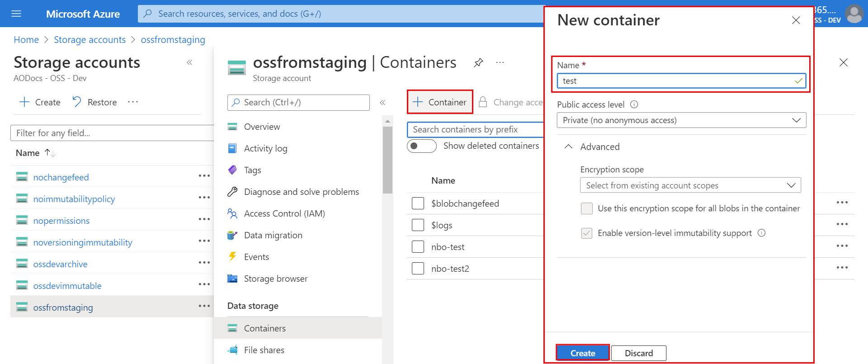
Task: Open the ossdevarchive storage account link
Action: point(60,264)
